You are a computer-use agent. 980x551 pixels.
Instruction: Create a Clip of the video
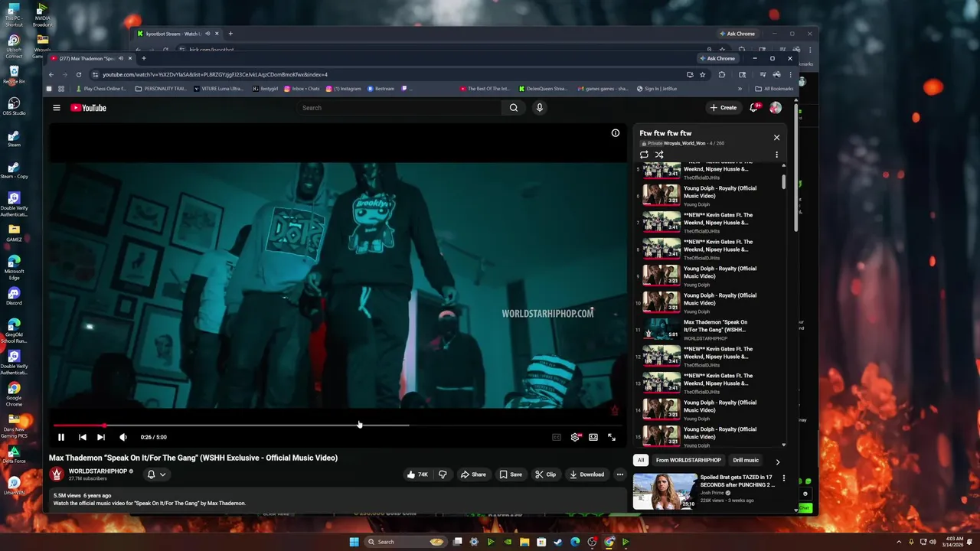pyautogui.click(x=546, y=474)
